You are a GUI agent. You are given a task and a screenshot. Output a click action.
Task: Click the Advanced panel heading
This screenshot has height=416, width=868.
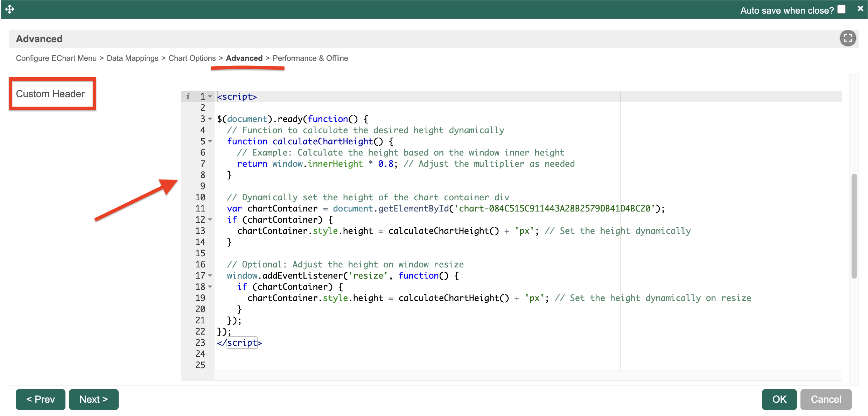coord(39,39)
